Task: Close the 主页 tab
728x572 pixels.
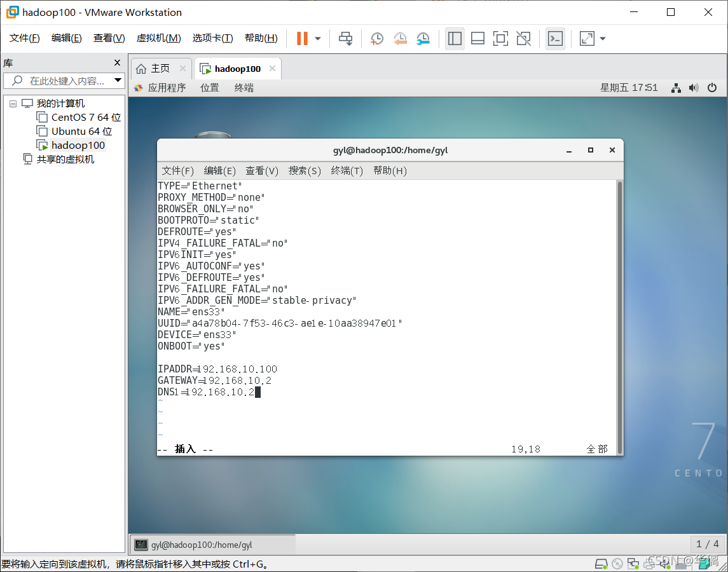Action: (x=182, y=69)
